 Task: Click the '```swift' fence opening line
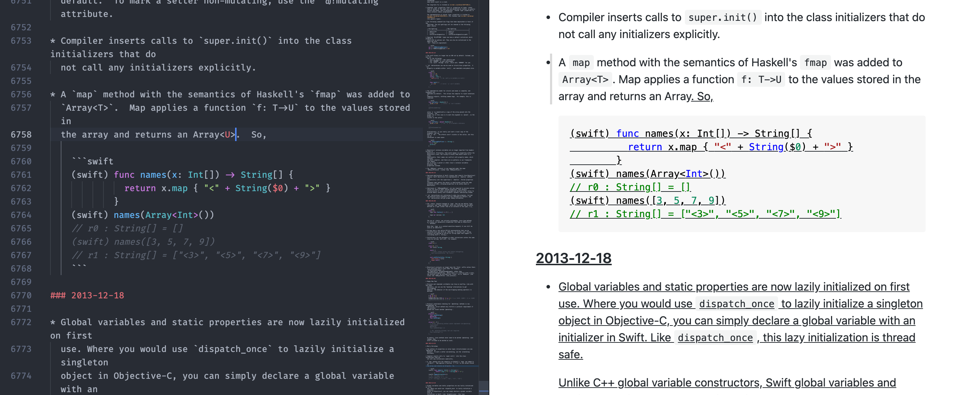[92, 161]
